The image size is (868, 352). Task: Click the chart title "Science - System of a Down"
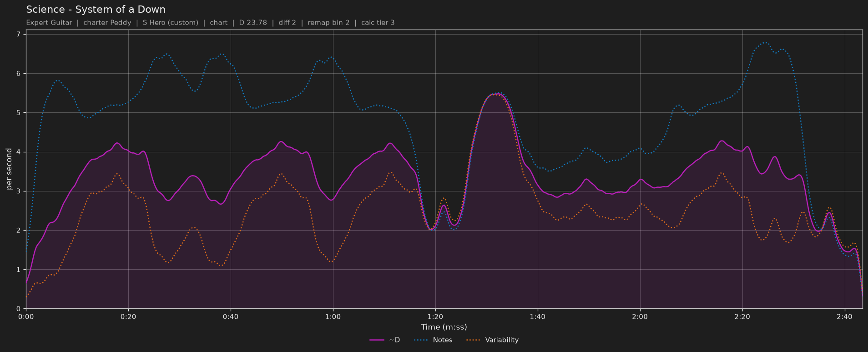[x=96, y=10]
